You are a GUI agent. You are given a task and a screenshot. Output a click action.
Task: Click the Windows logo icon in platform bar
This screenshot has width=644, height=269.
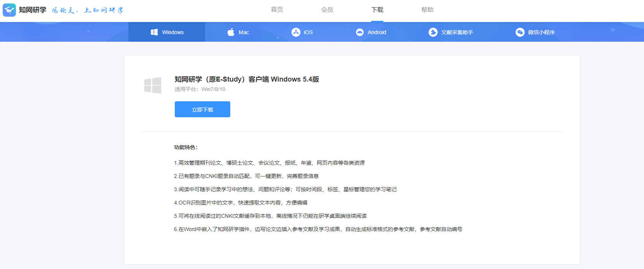(x=154, y=32)
